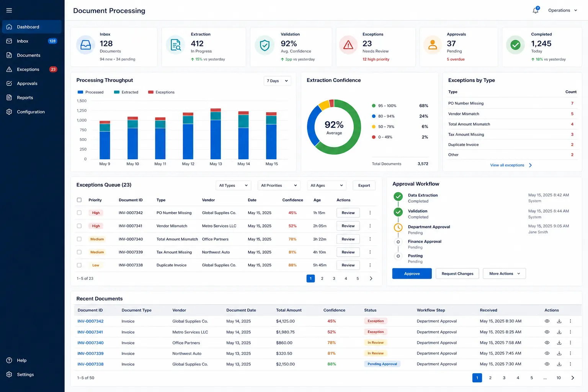The image size is (588, 392).
Task: Go to page 3 of Exceptions Queue
Action: [x=334, y=279]
